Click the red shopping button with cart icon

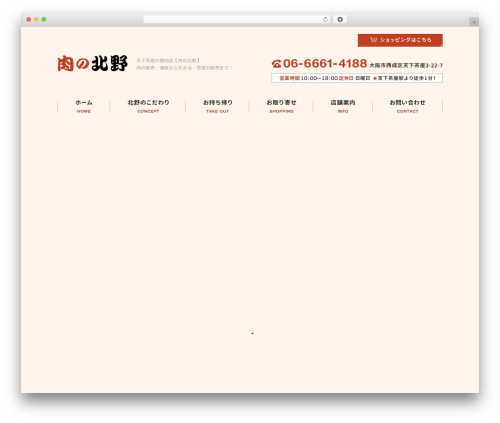pos(400,40)
